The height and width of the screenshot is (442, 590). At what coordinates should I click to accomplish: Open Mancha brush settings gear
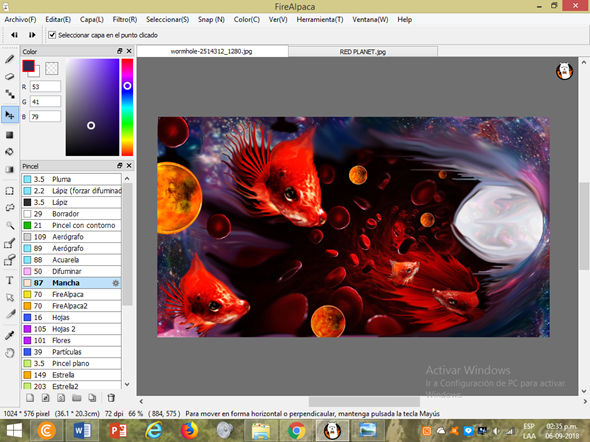click(x=116, y=283)
